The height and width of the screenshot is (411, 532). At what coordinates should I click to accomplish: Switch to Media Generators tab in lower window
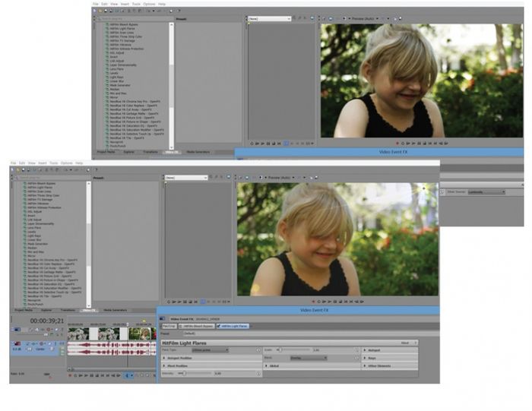[x=116, y=310]
